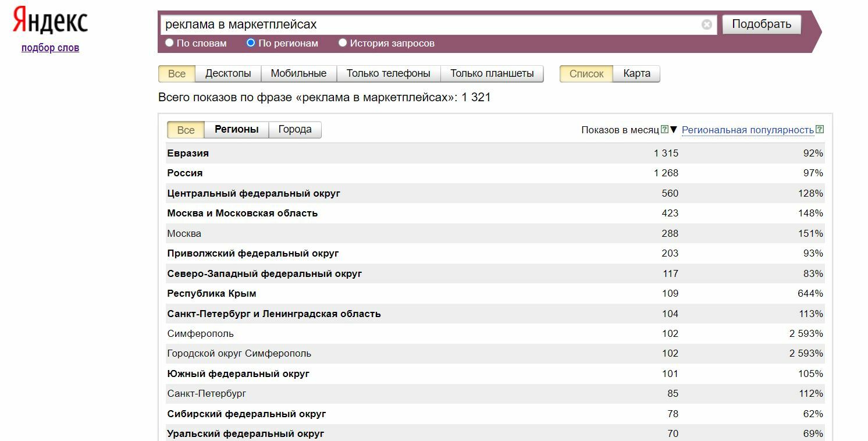This screenshot has width=868, height=441.
Task: Clear the search query with the X icon
Action: coord(706,24)
